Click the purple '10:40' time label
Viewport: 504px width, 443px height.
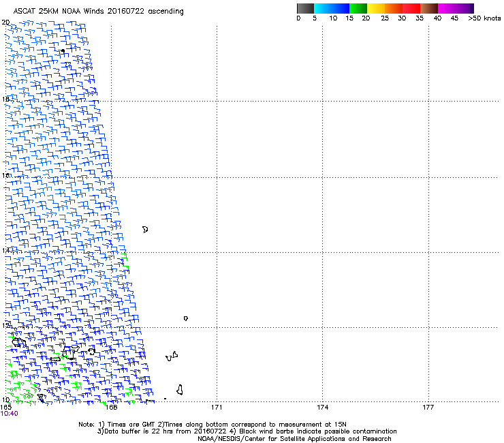coord(10,414)
